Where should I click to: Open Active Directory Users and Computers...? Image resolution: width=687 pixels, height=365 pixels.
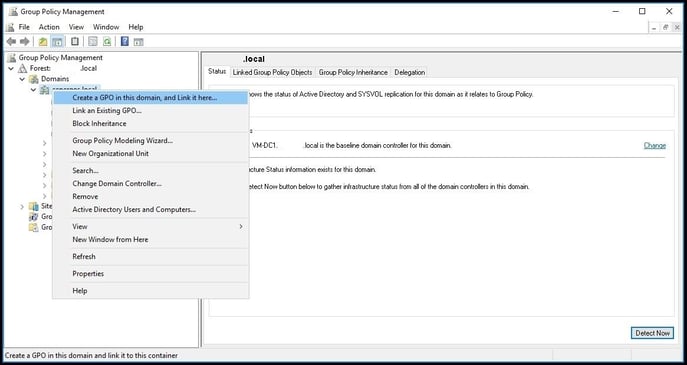(150, 209)
